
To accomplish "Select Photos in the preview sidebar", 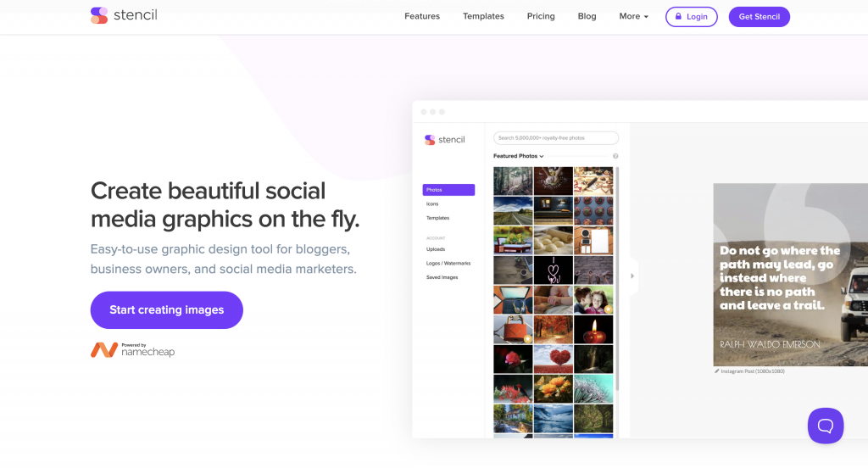I will click(448, 190).
